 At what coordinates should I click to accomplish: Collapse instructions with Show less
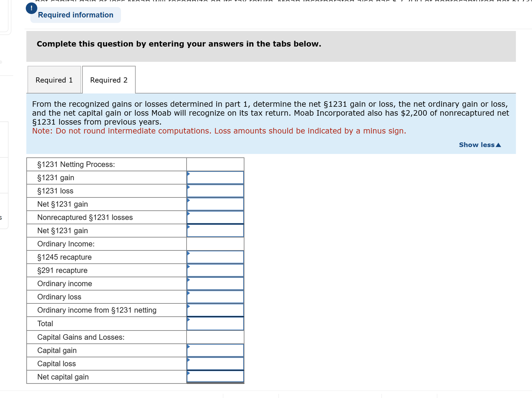tap(476, 145)
